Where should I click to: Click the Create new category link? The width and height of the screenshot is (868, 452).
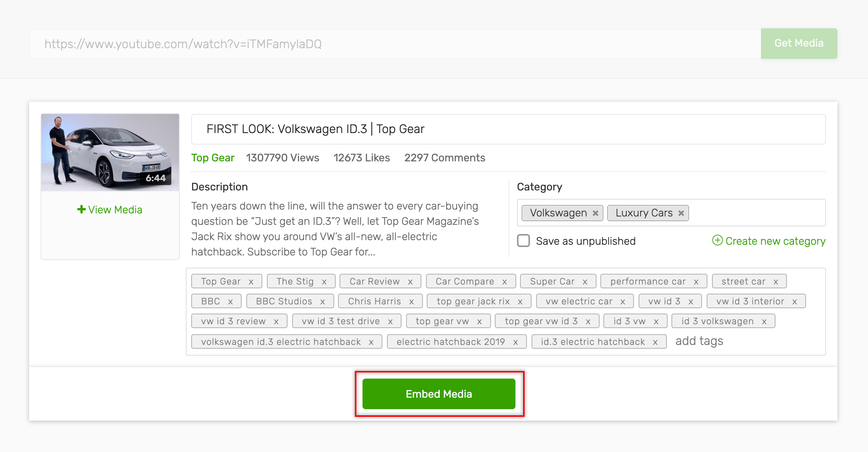point(769,241)
